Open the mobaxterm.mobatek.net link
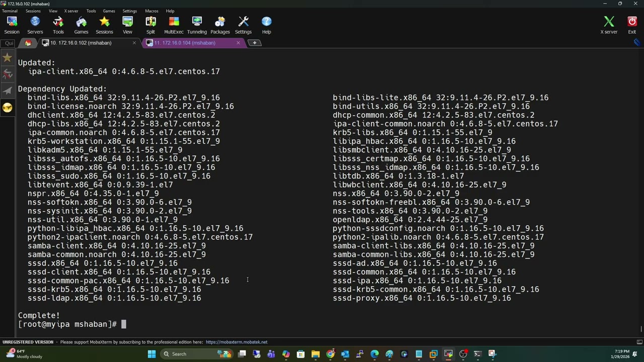 coord(236,342)
